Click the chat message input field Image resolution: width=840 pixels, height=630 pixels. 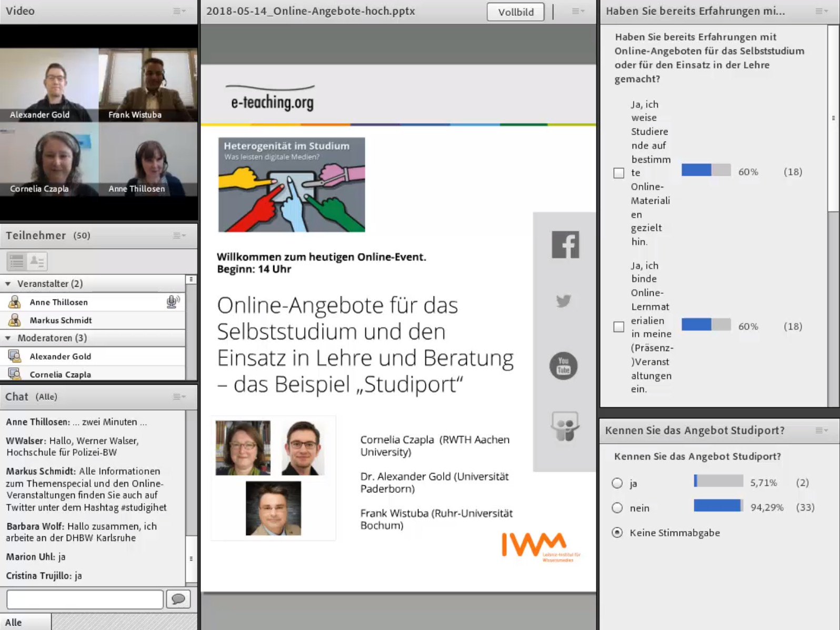pyautogui.click(x=85, y=599)
